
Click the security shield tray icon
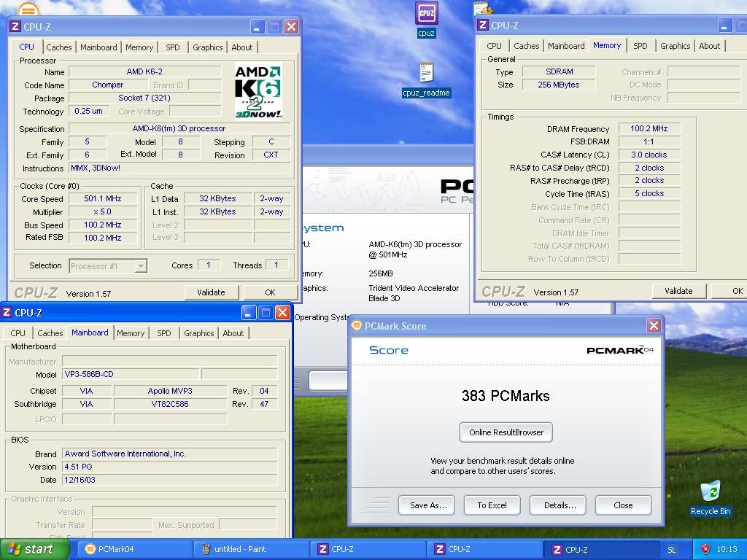[705, 549]
